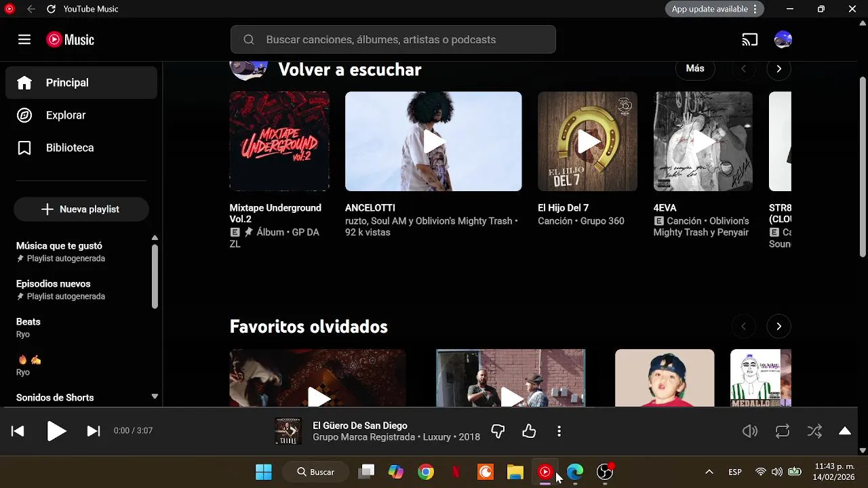Open the Biblioteca section

[81, 148]
